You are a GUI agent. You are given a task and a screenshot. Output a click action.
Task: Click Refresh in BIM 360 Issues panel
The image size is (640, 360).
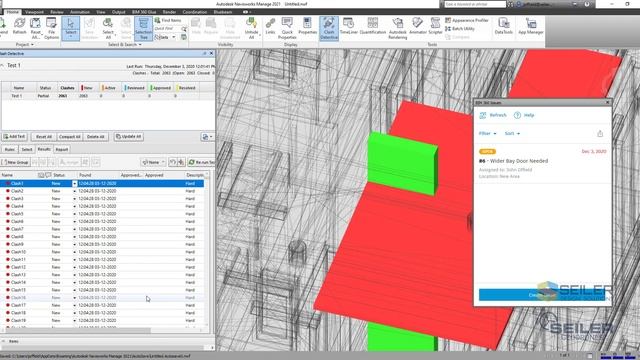pyautogui.click(x=493, y=115)
